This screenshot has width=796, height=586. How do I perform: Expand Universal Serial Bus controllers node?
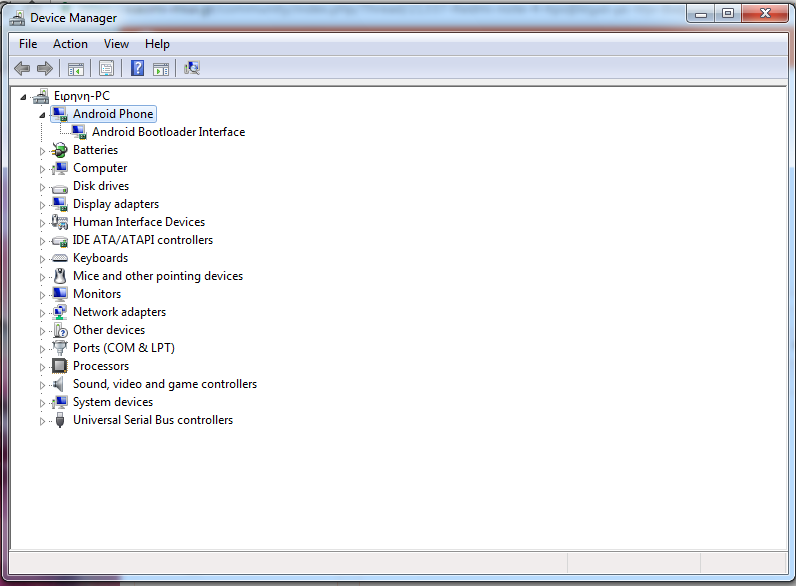pyautogui.click(x=42, y=421)
